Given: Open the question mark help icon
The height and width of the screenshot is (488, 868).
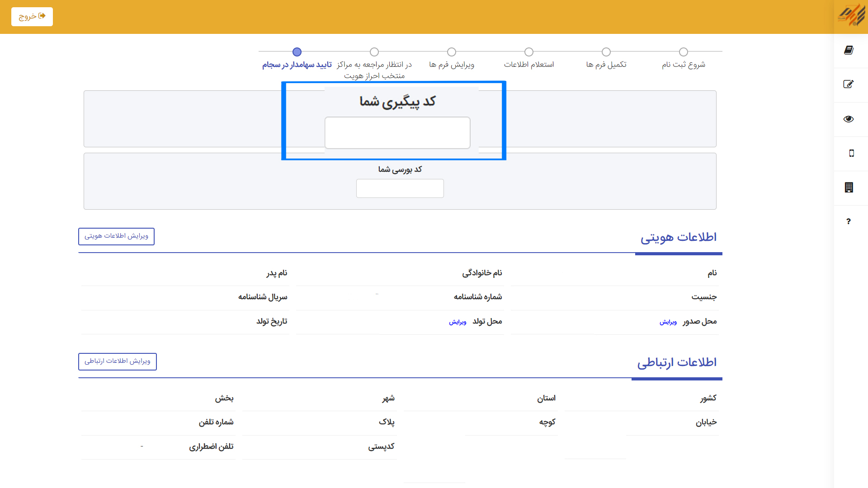Looking at the screenshot, I should 849,221.
